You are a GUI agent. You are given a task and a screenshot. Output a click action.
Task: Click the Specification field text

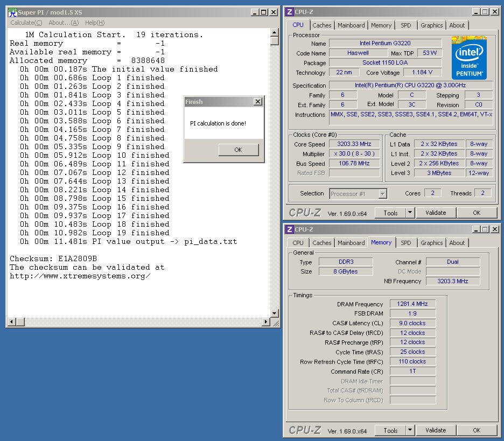point(410,85)
